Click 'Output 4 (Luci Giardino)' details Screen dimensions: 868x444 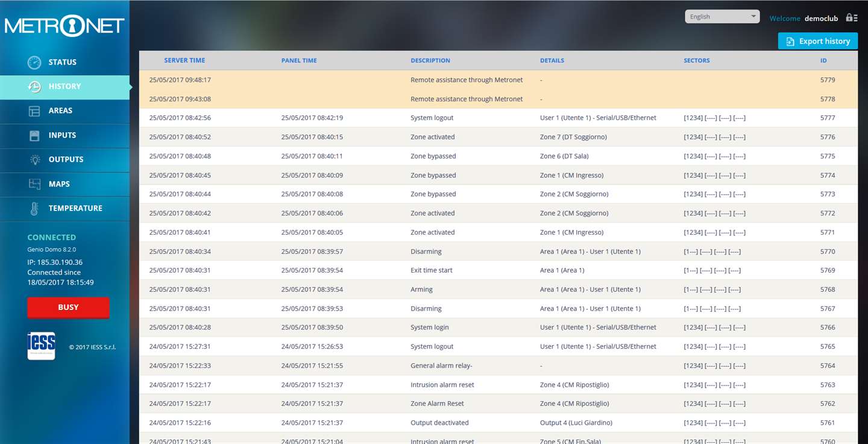click(576, 423)
